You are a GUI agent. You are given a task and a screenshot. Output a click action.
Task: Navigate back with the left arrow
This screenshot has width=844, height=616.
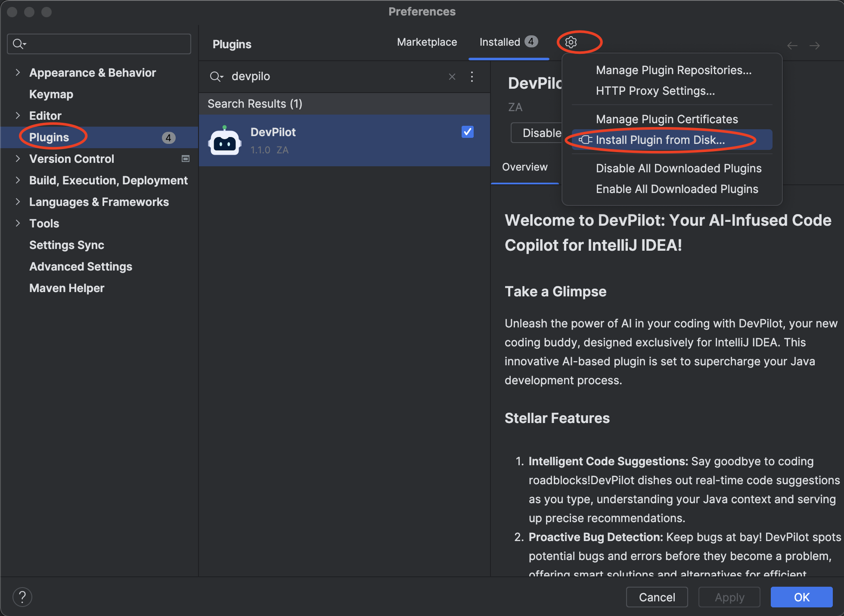pyautogui.click(x=792, y=46)
